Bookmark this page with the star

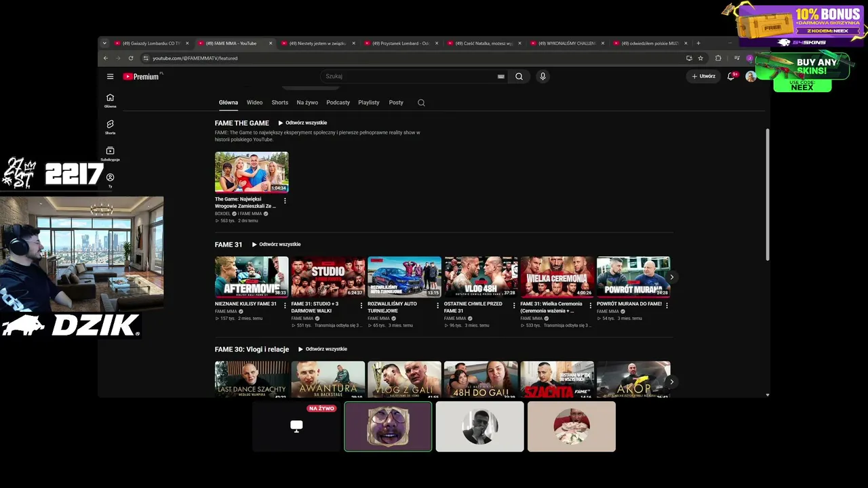click(x=701, y=58)
